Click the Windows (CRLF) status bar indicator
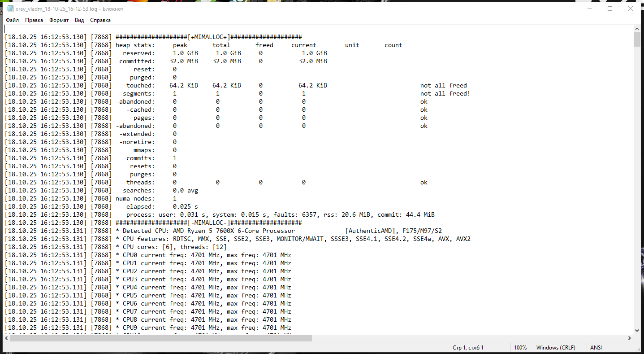Image resolution: width=644 pixels, height=354 pixels. pyautogui.click(x=555, y=348)
